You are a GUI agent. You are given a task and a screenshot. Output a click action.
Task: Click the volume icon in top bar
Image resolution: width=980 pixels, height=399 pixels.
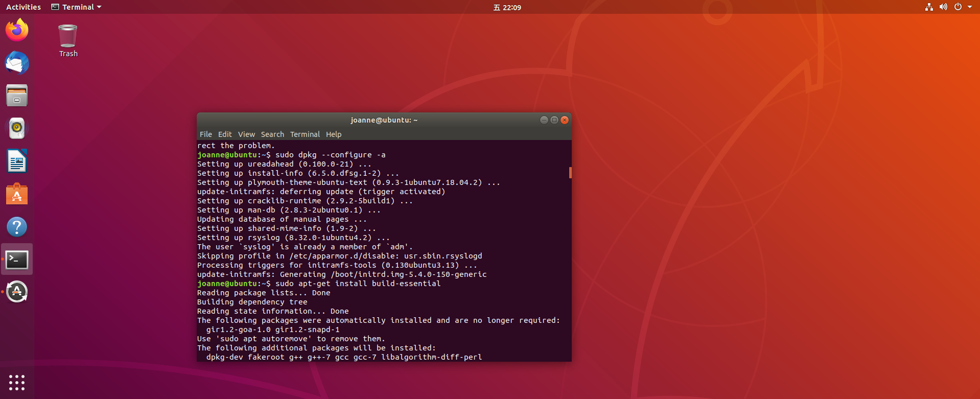pos(943,7)
